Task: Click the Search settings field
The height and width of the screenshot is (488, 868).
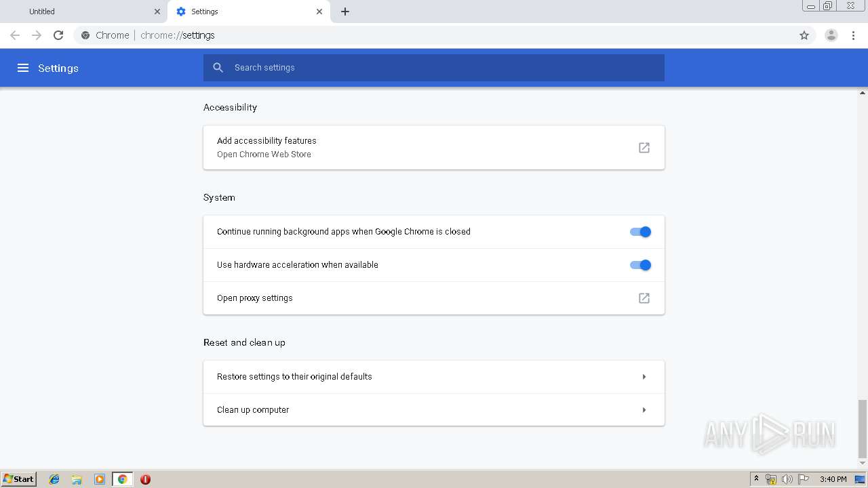Action: (x=434, y=68)
